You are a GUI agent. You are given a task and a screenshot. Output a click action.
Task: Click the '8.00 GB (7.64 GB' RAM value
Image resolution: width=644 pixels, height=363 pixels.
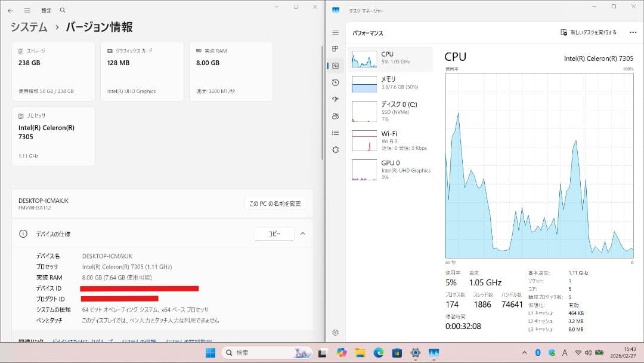point(117,278)
